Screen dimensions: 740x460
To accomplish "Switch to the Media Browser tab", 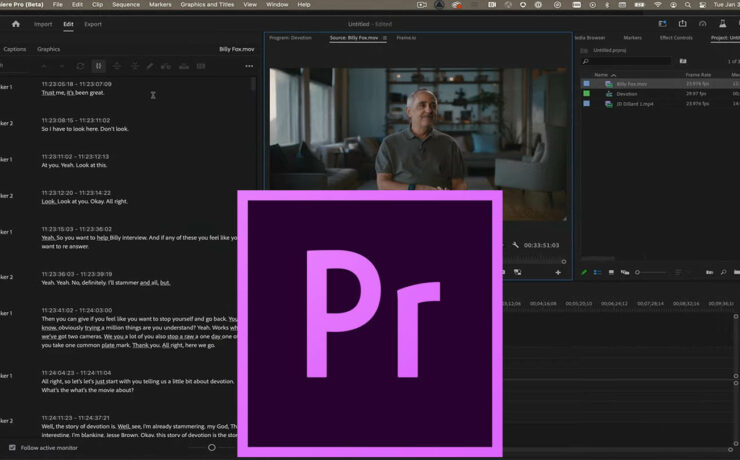I will (590, 38).
